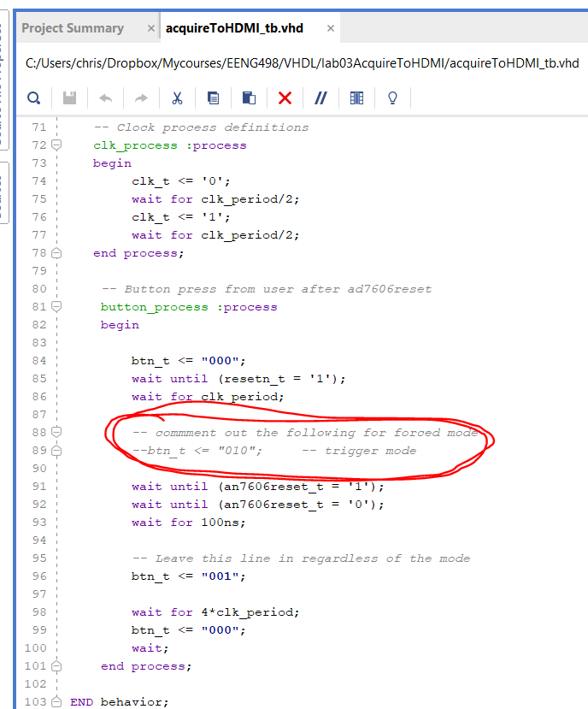Click fold end marker at line 78
Screen dimensions: 588x709
56,253
